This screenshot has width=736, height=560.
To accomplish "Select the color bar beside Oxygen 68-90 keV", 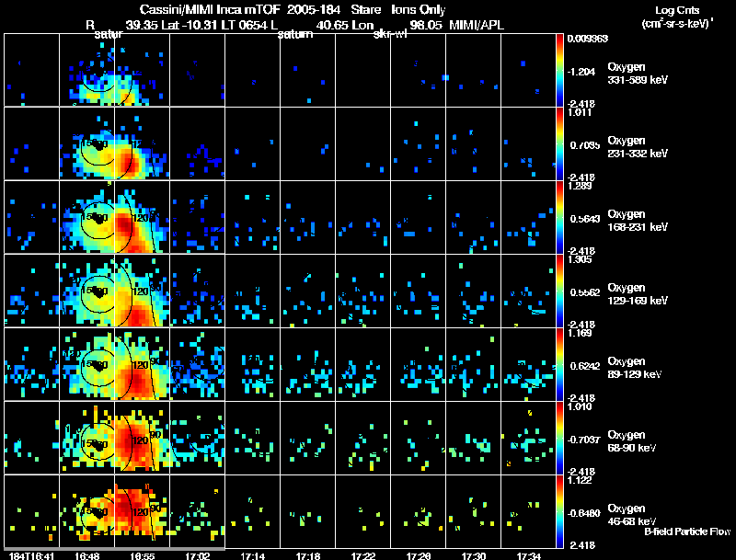I will pos(559,438).
